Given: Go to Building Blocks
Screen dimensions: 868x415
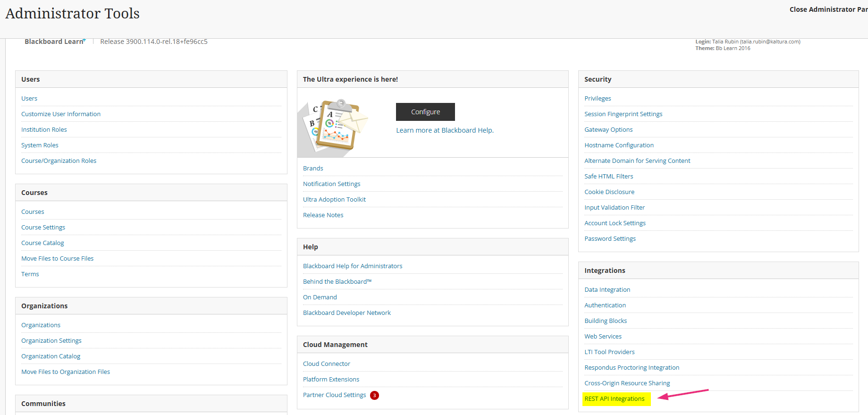Looking at the screenshot, I should coord(606,321).
